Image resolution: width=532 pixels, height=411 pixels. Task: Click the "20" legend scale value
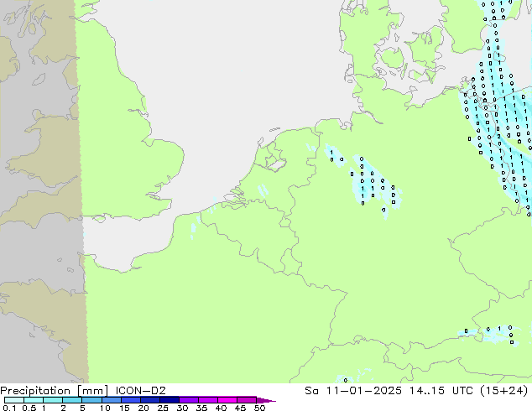point(143,408)
